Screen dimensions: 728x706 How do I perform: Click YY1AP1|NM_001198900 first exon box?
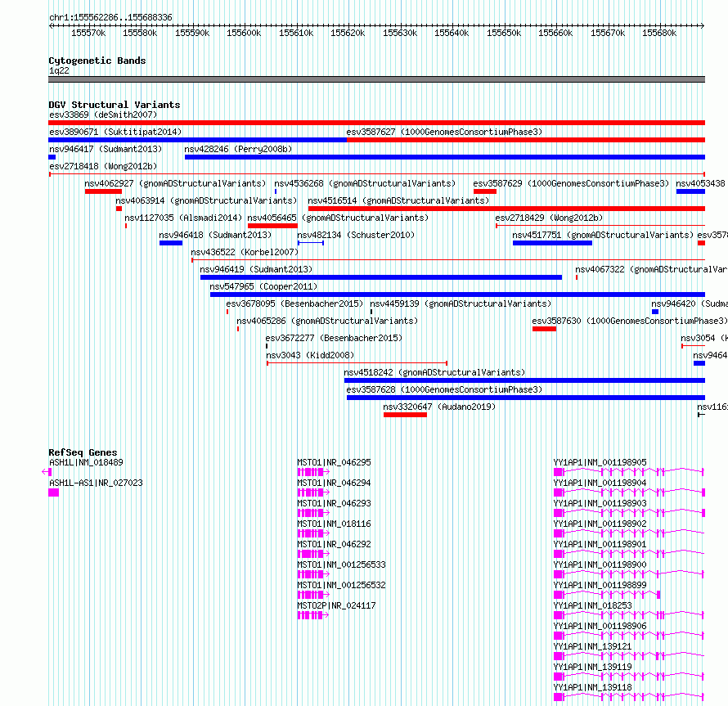(x=559, y=574)
